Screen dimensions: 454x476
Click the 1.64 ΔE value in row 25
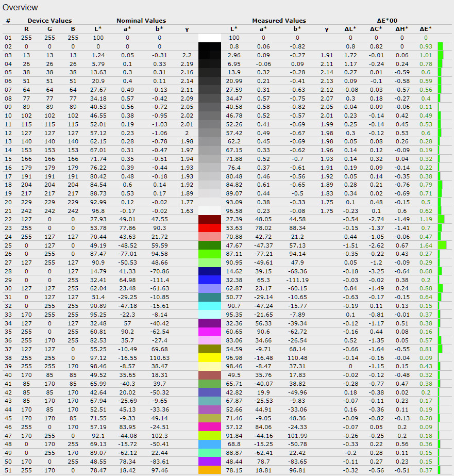[426, 245]
